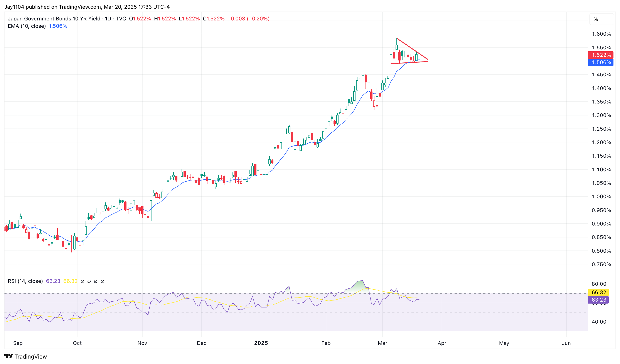Image resolution: width=620 pixels, height=364 pixels.
Task: Click the 1.250% price axis label
Action: pos(601,129)
